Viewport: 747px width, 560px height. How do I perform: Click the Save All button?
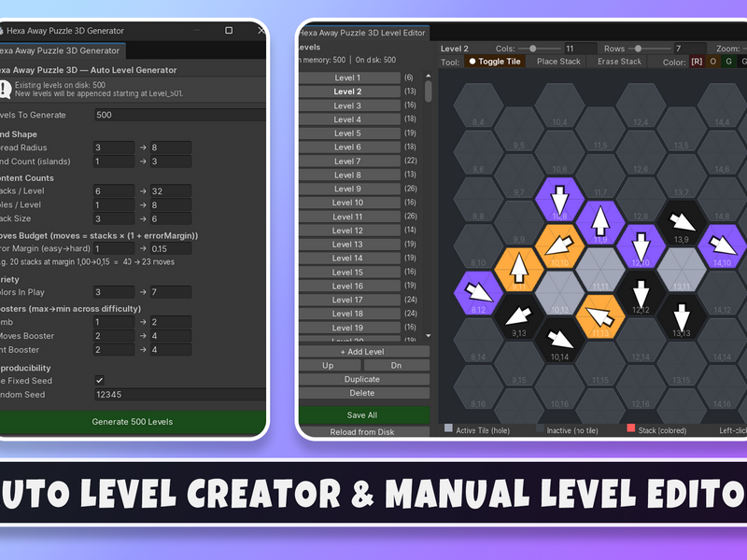(x=362, y=414)
